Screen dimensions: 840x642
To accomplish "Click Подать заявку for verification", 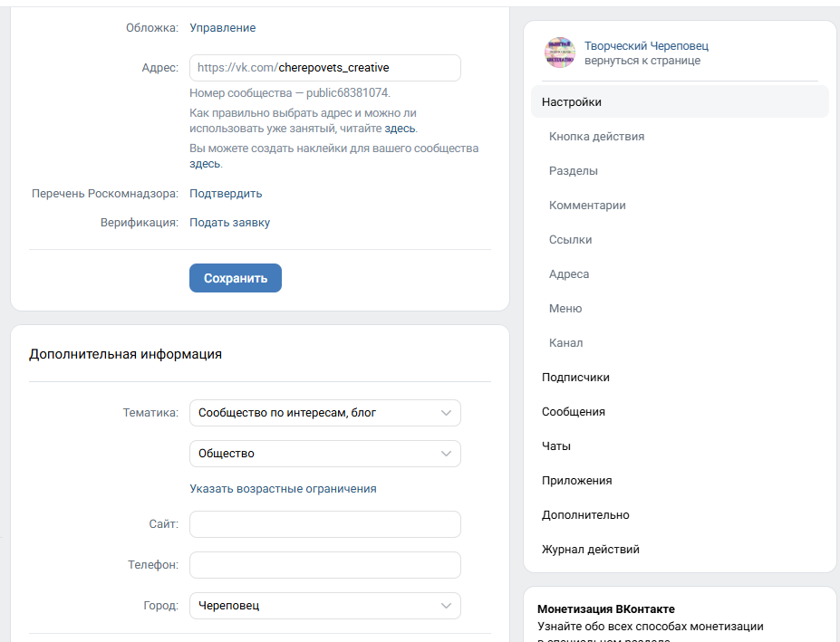I will tap(229, 222).
